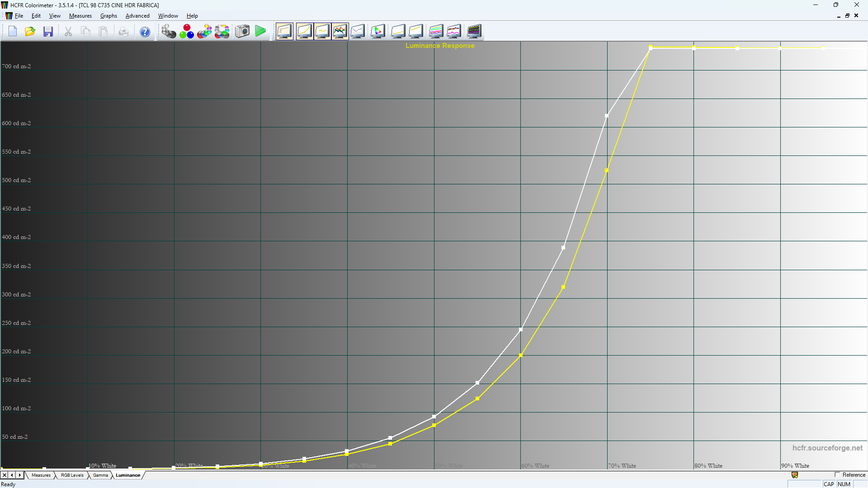Open a file with the folder icon
The width and height of the screenshot is (868, 488).
click(x=30, y=32)
